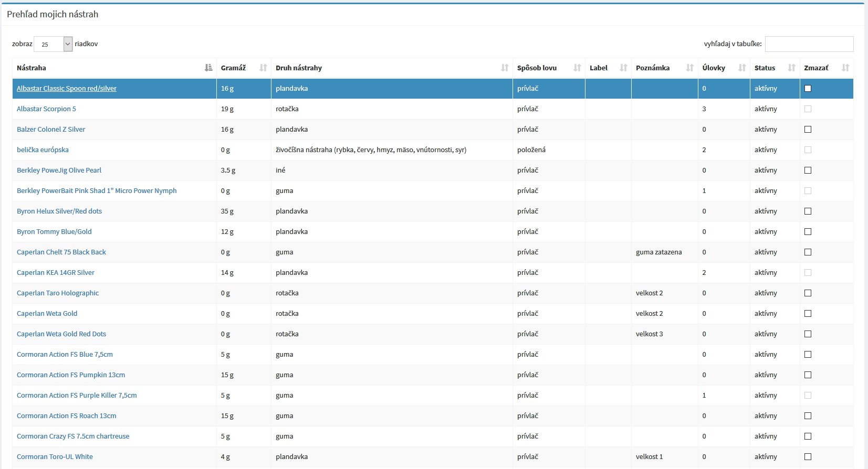Click the 'guma zatazena' note cell

[659, 252]
